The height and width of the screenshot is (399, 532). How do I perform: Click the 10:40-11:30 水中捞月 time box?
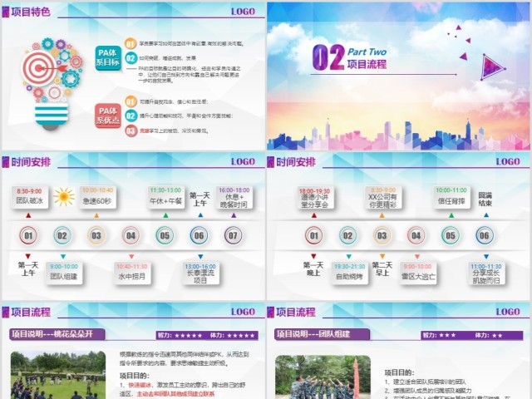click(x=132, y=273)
